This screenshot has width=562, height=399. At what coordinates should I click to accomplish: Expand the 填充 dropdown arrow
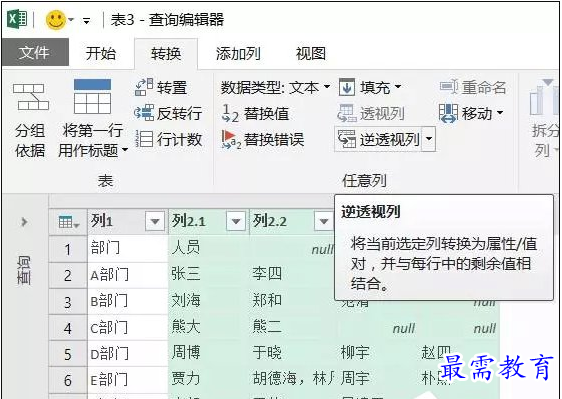tap(398, 87)
